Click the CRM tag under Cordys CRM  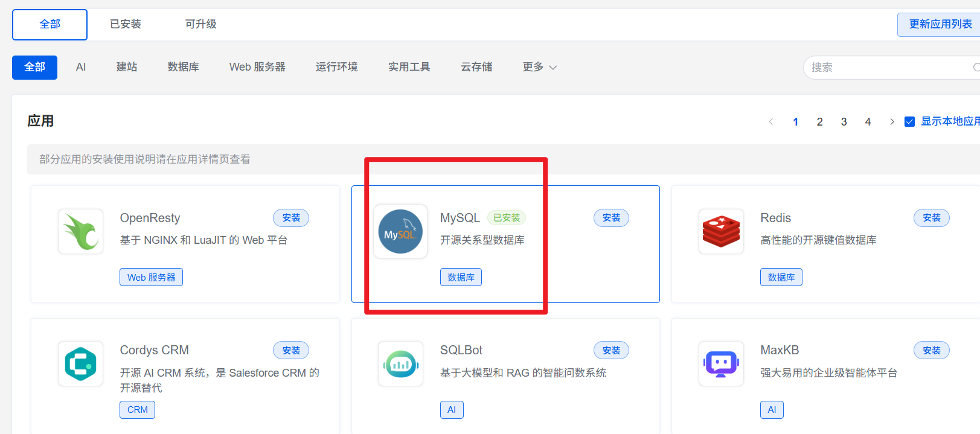pyautogui.click(x=137, y=410)
